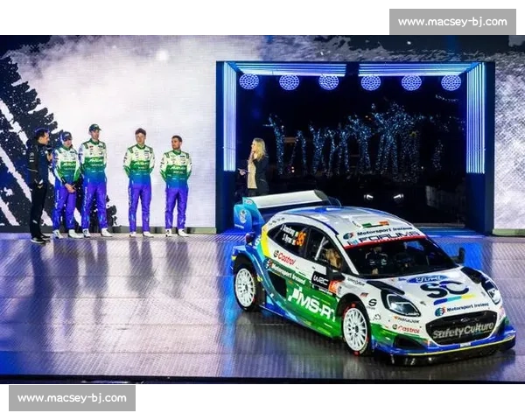Click the rally car's front wheel
Image resolution: width=525 pixels, height=420 pixels.
click(355, 329)
